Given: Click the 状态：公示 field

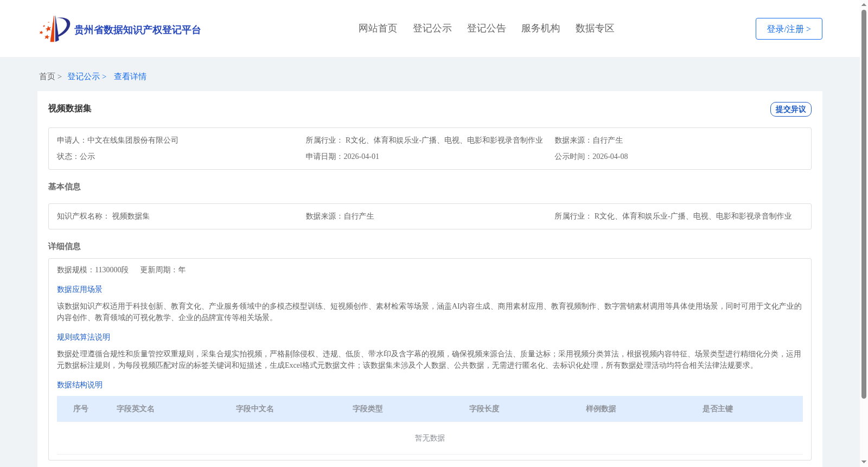Looking at the screenshot, I should tap(76, 156).
